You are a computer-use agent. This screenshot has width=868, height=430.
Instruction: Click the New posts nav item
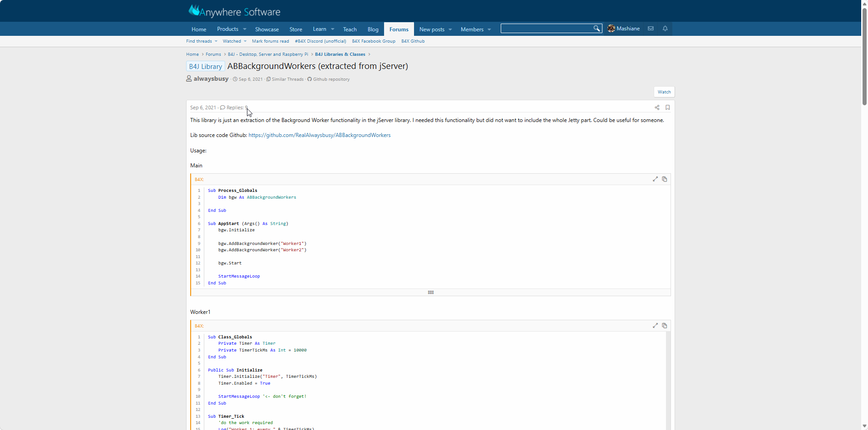point(432,29)
